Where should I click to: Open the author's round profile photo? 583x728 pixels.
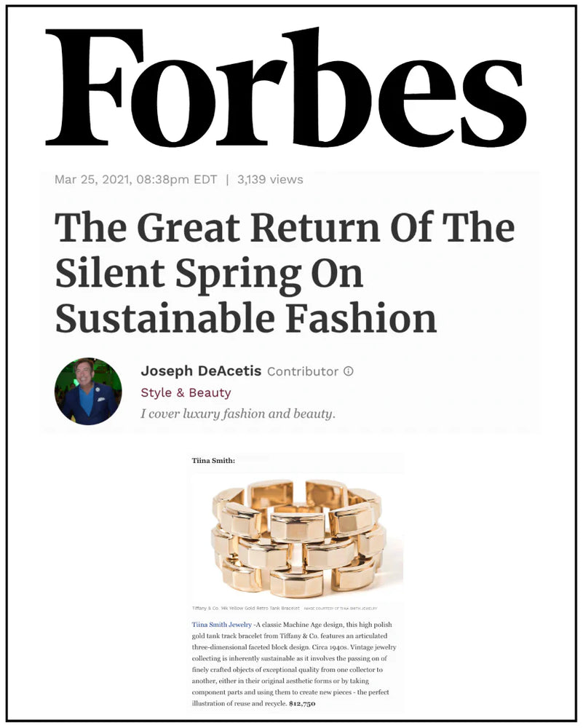click(87, 392)
